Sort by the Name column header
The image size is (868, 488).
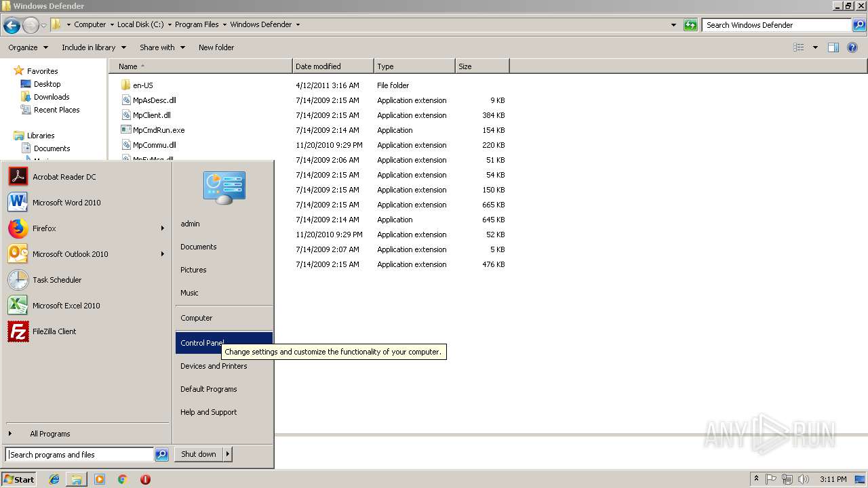pos(201,66)
